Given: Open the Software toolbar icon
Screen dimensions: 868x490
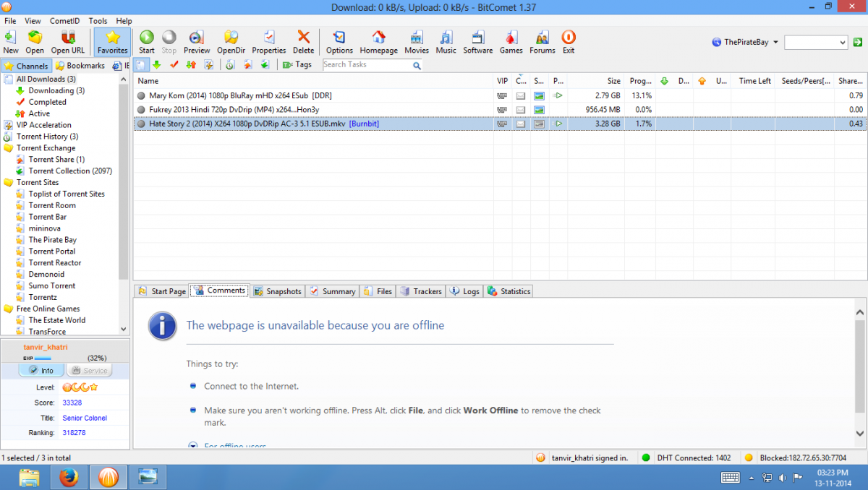Looking at the screenshot, I should tap(478, 42).
